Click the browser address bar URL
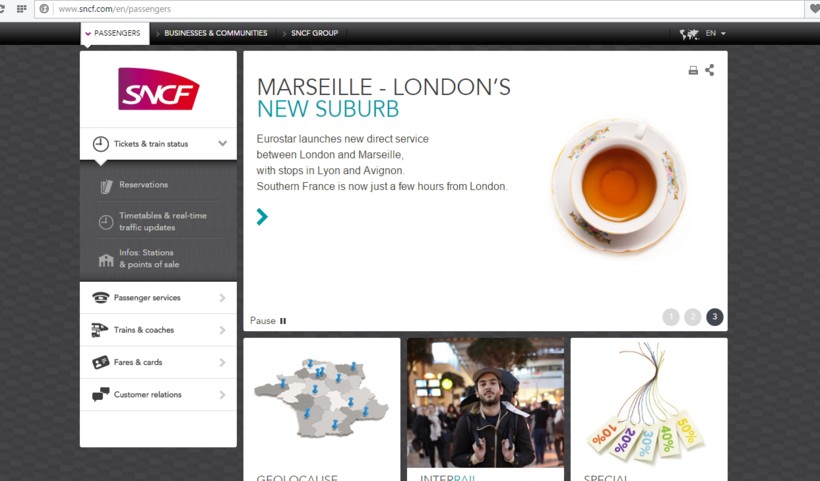This screenshot has width=820, height=481. click(x=115, y=9)
